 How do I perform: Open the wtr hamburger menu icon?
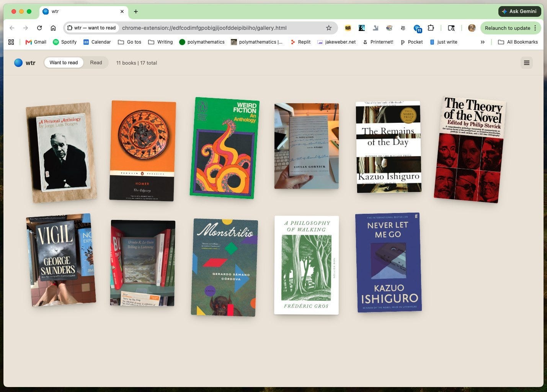coord(527,63)
